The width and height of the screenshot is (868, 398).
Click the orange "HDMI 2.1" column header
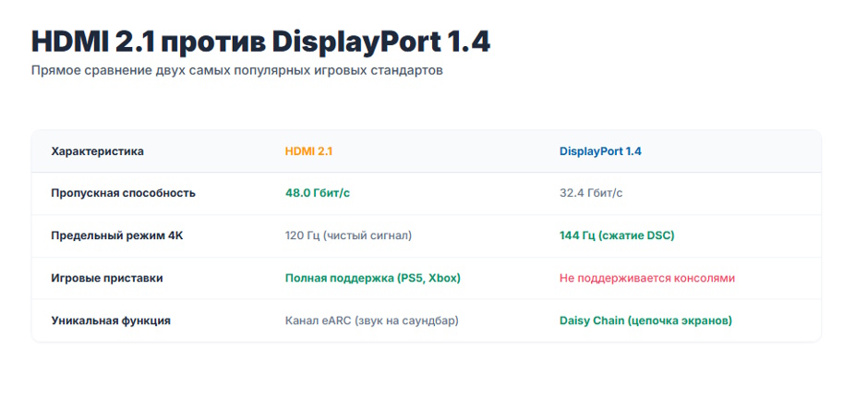tap(309, 151)
